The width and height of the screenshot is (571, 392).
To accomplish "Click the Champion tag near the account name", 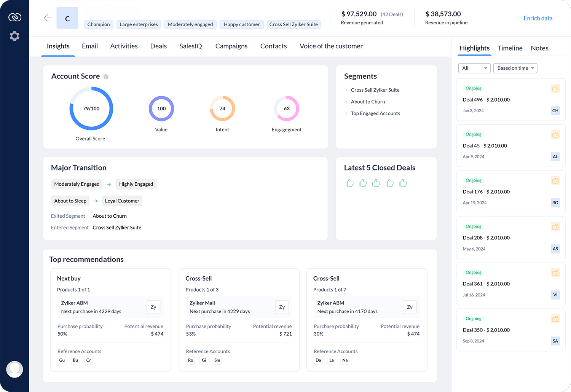I will pos(98,24).
